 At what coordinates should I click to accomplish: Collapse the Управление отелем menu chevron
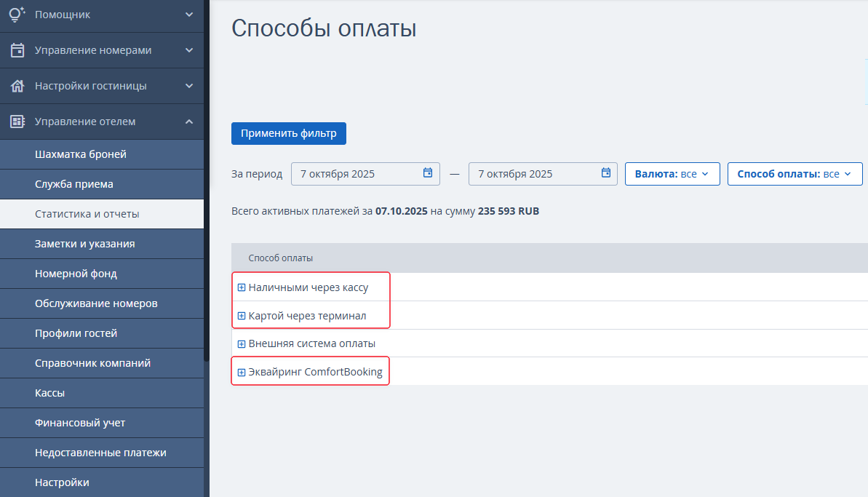(x=189, y=122)
